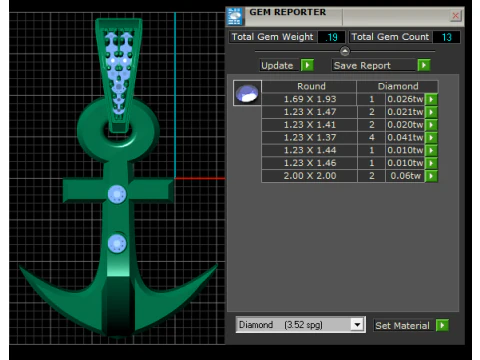Click the green arrow next to Save Report

click(x=424, y=65)
